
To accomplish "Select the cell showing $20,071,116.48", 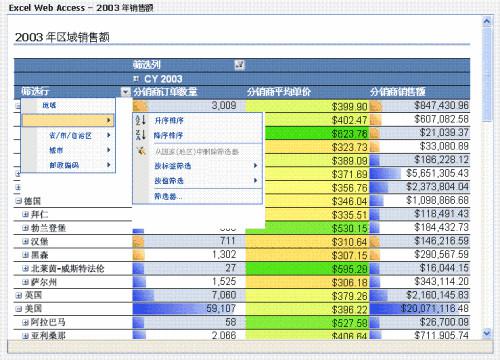I will (419, 309).
